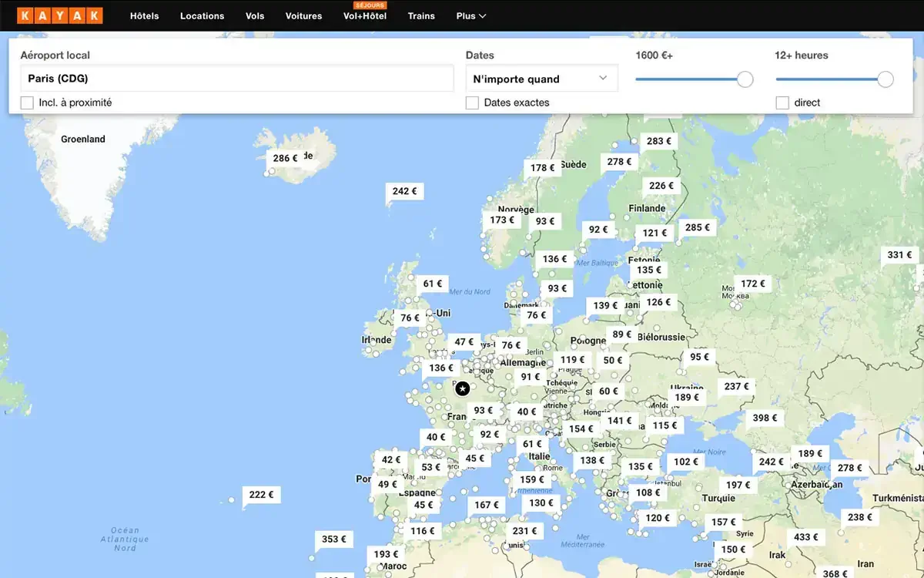Enable the direct flights checkbox
Screen dimensions: 924x578
(x=782, y=102)
